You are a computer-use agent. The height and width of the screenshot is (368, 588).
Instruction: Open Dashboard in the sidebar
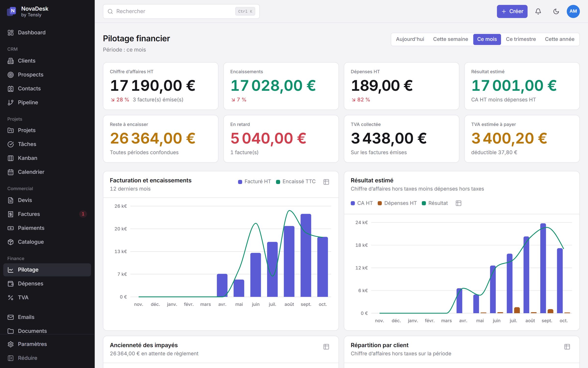pos(47,33)
